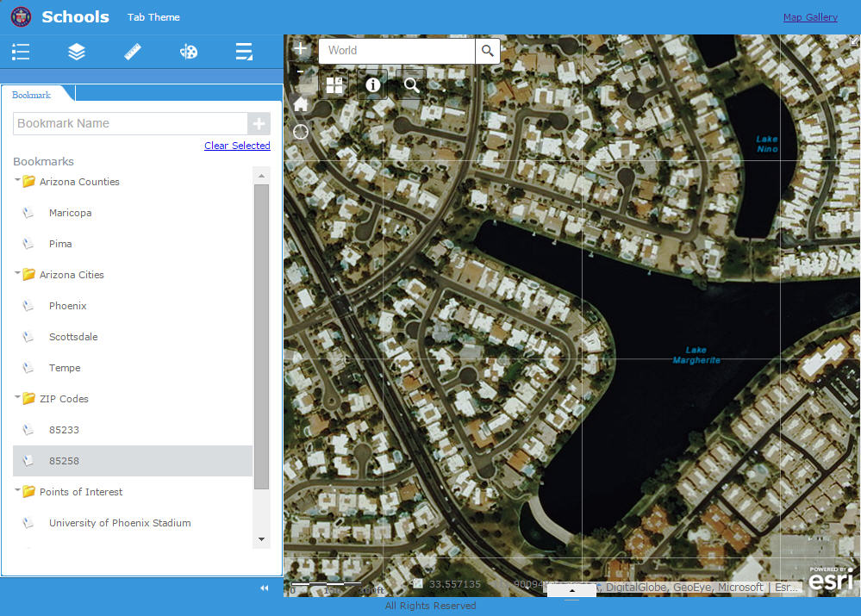Select the Measure ruler tool
The width and height of the screenshot is (861, 616).
(x=133, y=52)
